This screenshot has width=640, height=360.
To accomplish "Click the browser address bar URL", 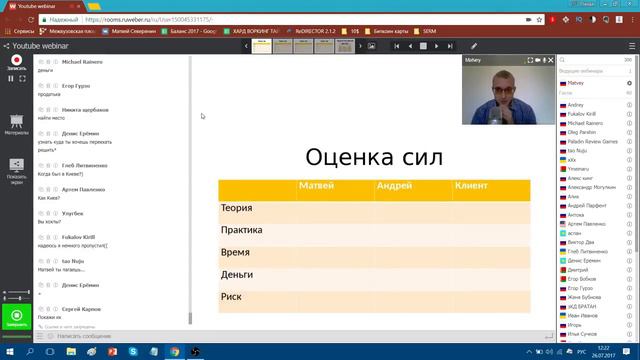I will [x=149, y=20].
